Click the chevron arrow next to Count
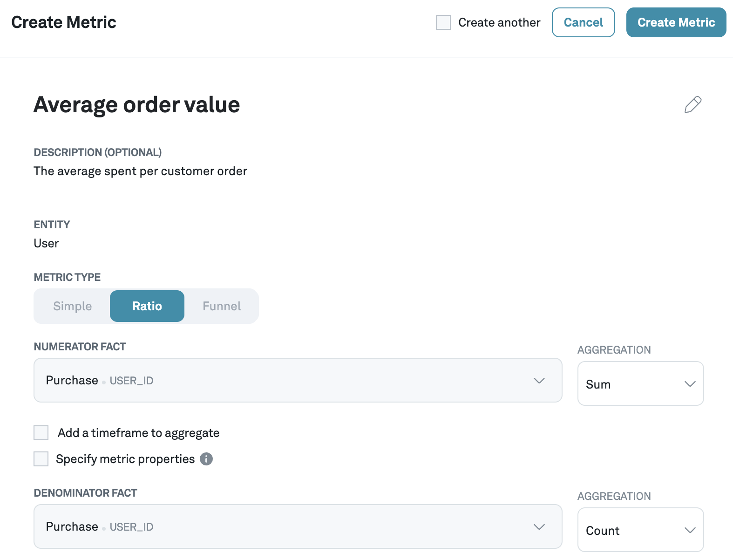This screenshot has height=560, width=733. click(x=690, y=530)
